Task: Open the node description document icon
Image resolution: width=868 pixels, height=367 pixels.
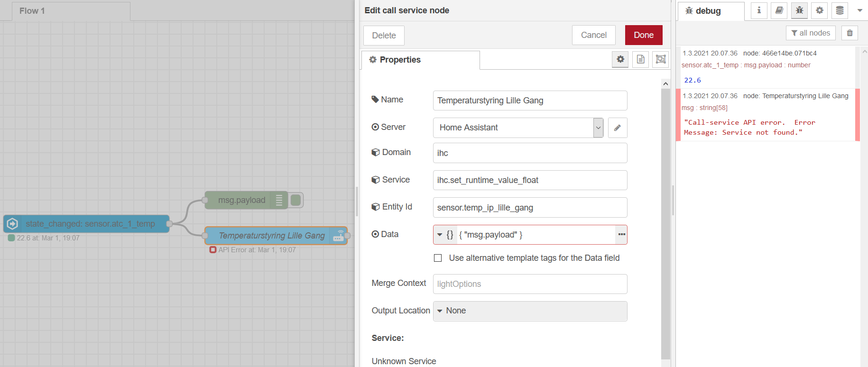Action: click(x=640, y=59)
